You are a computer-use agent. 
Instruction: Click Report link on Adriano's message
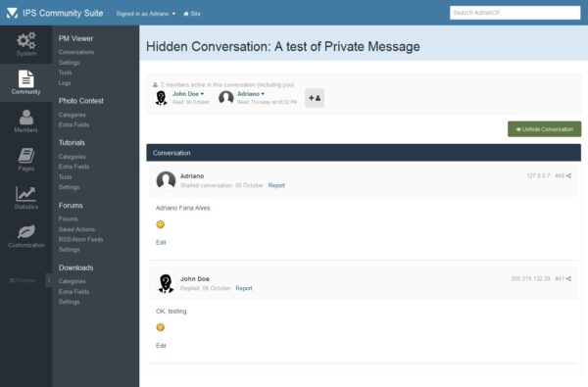pyautogui.click(x=276, y=185)
